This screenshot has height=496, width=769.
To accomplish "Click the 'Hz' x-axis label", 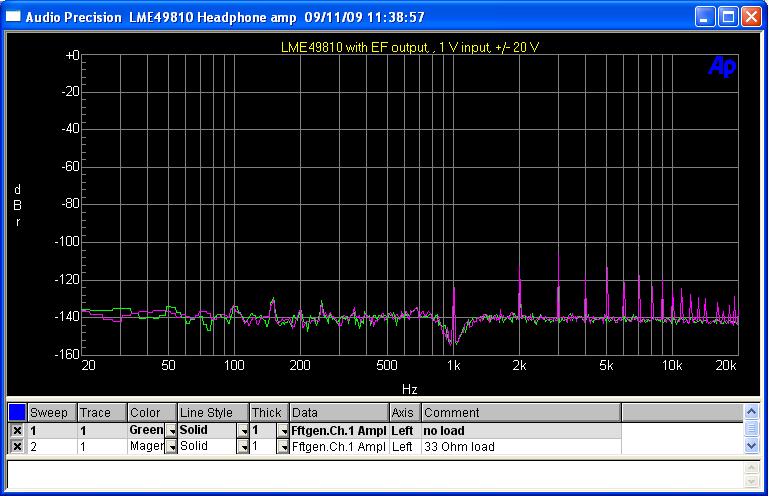I will click(410, 390).
